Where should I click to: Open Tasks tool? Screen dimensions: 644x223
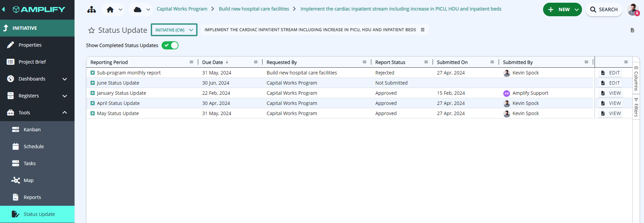coord(37,163)
